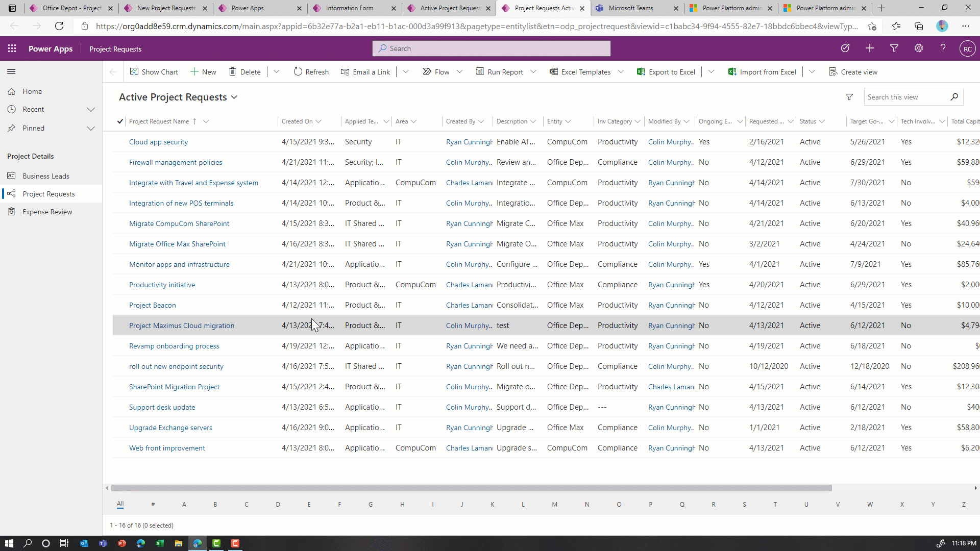Filter the list by letter M

point(554,504)
